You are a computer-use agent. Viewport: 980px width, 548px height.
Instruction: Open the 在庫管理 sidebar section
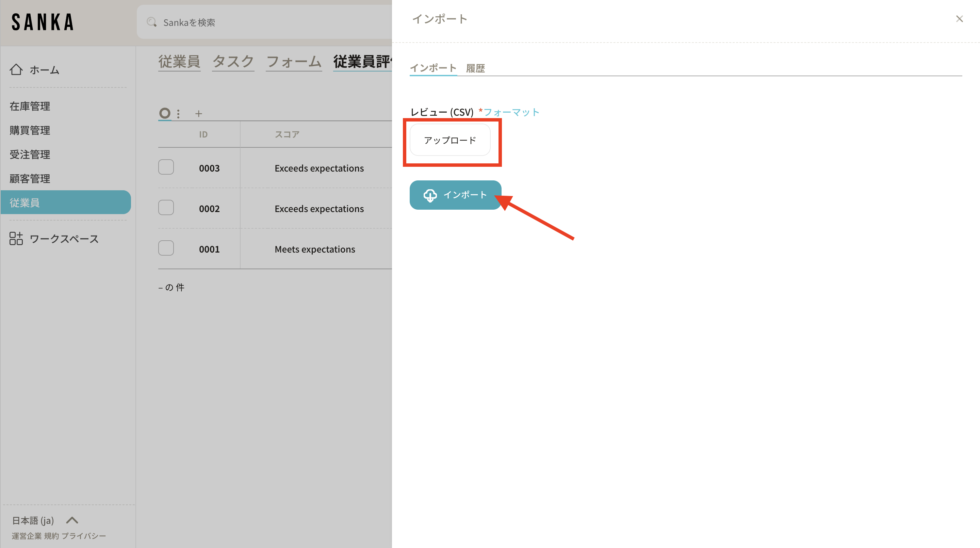[30, 106]
